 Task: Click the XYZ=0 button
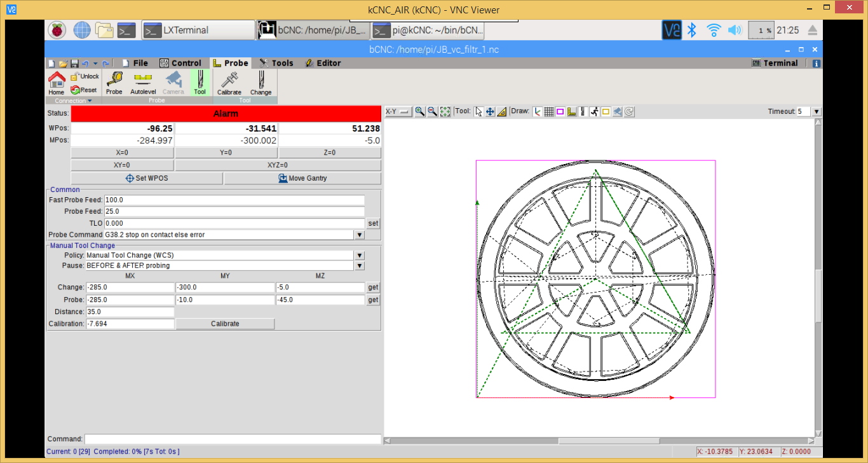278,165
